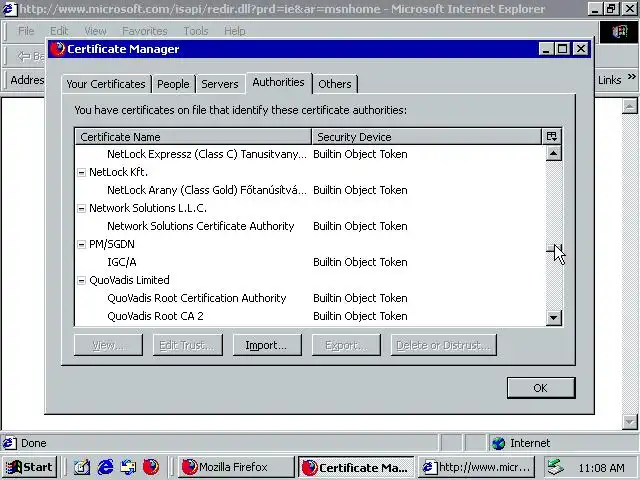Select the QuoVadis Limited group label
The image size is (640, 480).
(x=129, y=280)
